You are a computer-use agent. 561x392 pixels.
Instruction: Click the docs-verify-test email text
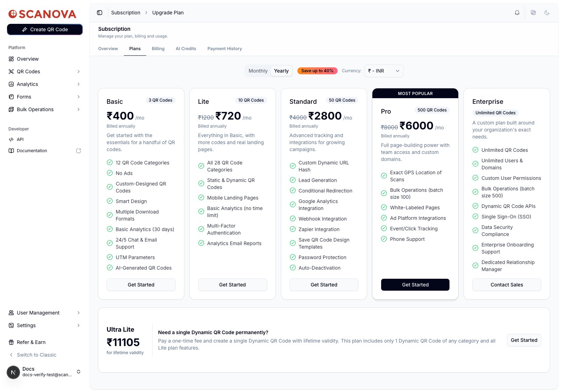point(47,375)
